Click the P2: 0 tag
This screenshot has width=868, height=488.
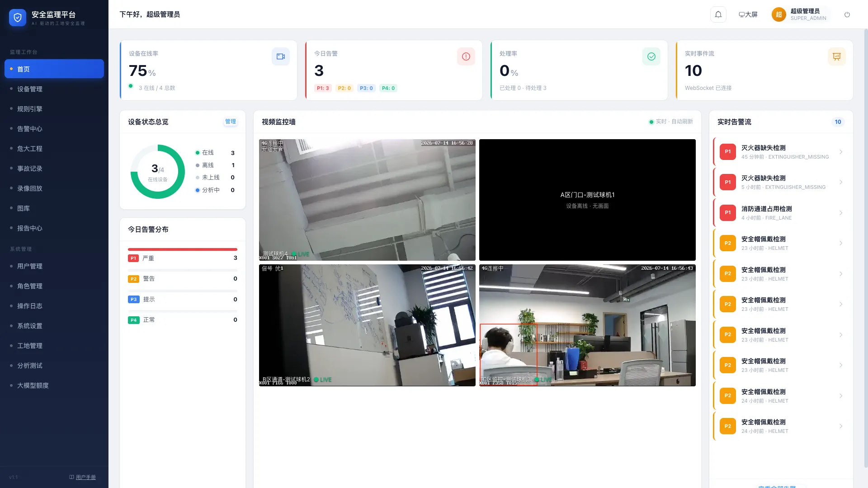[x=344, y=88]
